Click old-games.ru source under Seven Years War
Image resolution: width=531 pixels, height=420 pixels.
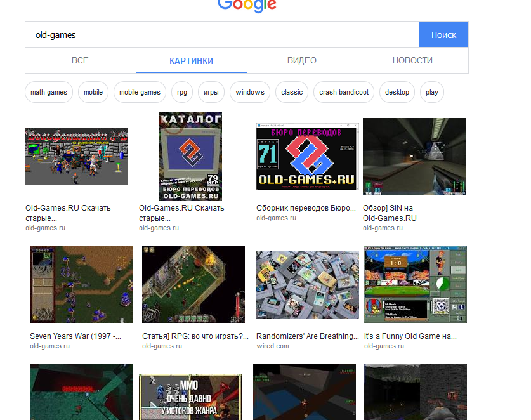point(49,346)
